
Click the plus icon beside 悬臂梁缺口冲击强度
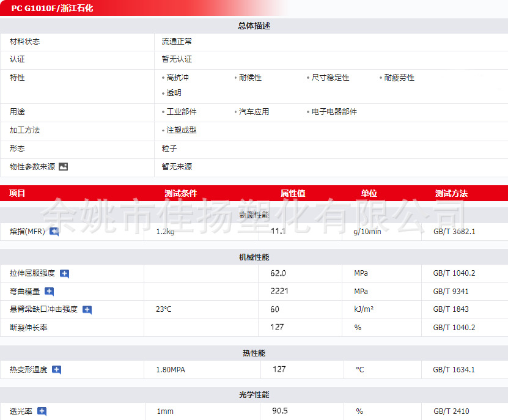click(87, 309)
